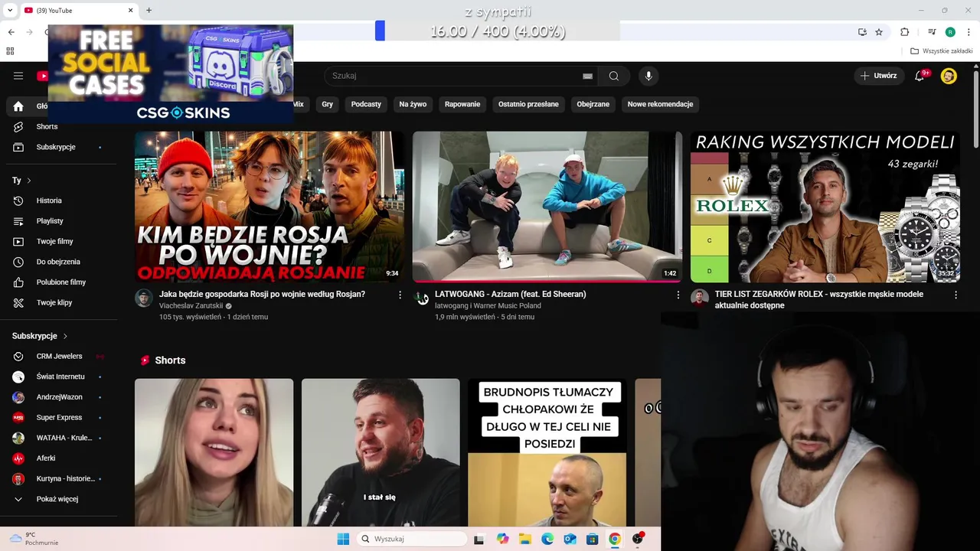Image resolution: width=980 pixels, height=551 pixels.
Task: Open a new browser tab
Action: [149, 10]
